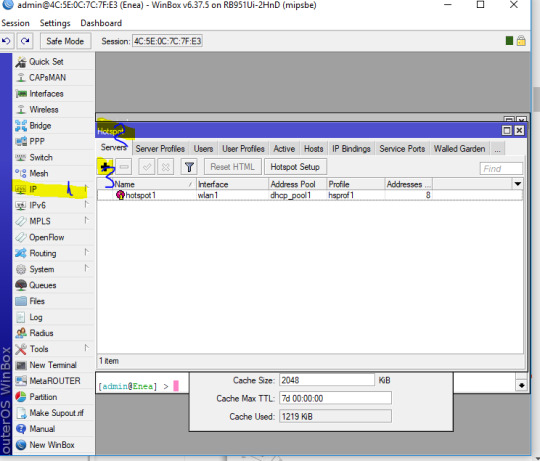Open New Terminal from sidebar

coord(53,365)
